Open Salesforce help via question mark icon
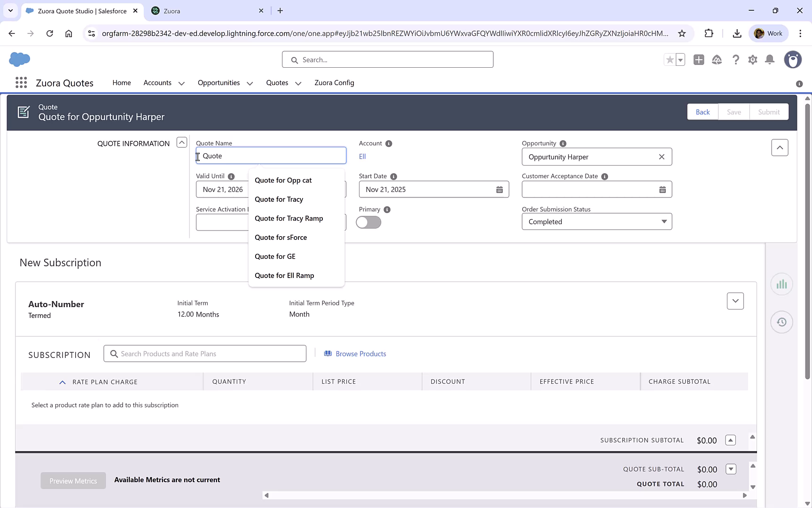Screen dimensions: 812x508 coord(736,60)
